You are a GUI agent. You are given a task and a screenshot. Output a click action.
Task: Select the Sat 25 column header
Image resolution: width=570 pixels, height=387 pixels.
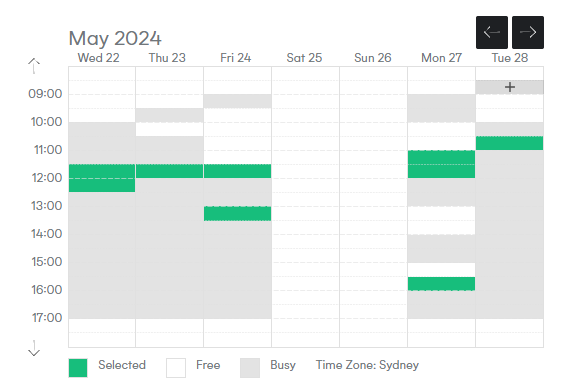tap(304, 58)
